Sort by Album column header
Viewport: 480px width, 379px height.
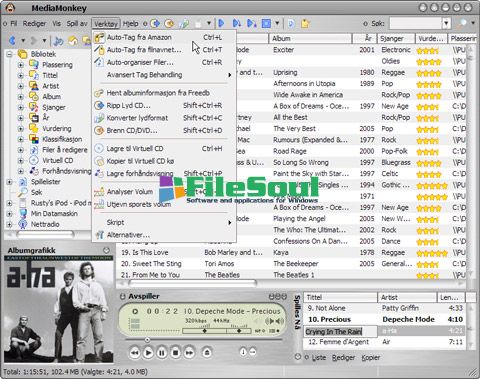pyautogui.click(x=310, y=38)
